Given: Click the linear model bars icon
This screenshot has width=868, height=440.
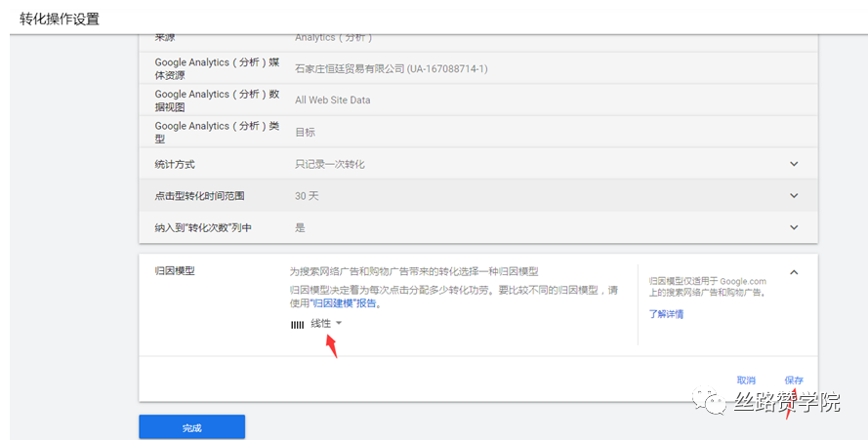Looking at the screenshot, I should pyautogui.click(x=297, y=325).
